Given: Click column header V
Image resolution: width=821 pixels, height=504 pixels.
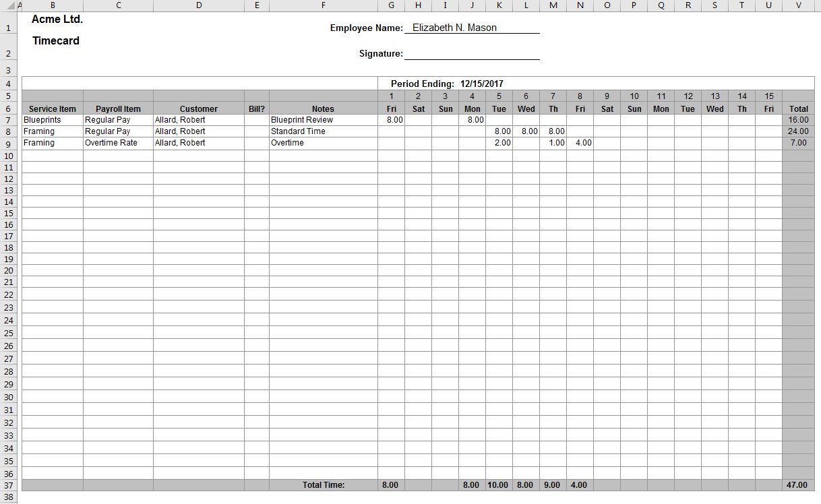Looking at the screenshot, I should click(799, 5).
